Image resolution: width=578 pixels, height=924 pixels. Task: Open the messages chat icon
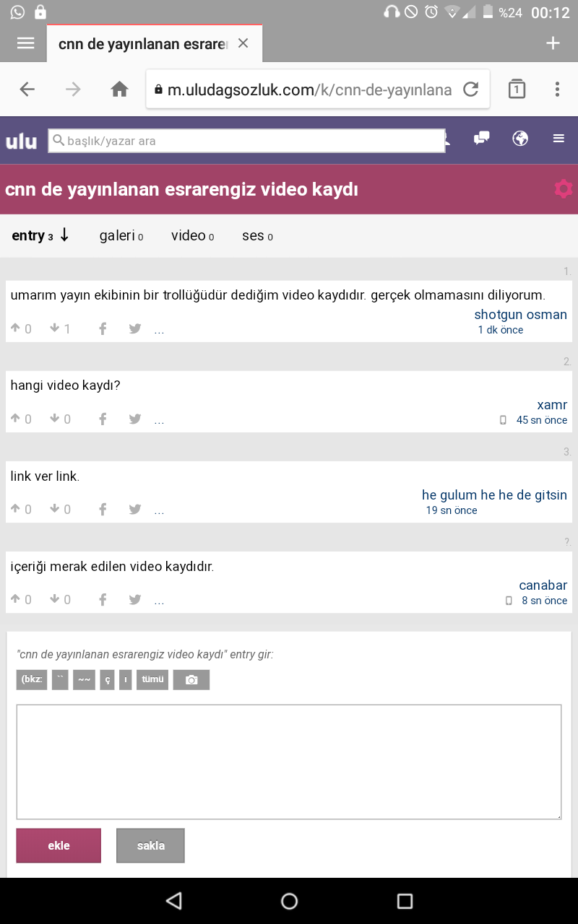coord(481,139)
